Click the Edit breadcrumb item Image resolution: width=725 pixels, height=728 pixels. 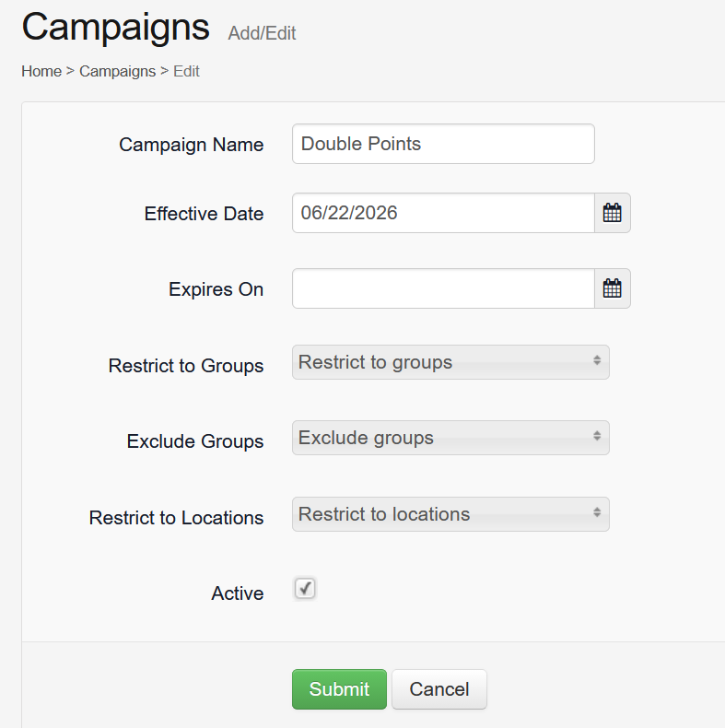click(x=186, y=72)
